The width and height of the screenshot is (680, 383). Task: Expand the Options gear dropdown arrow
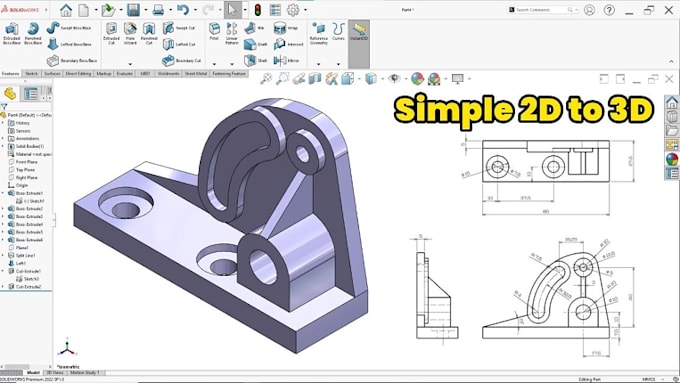pyautogui.click(x=305, y=10)
